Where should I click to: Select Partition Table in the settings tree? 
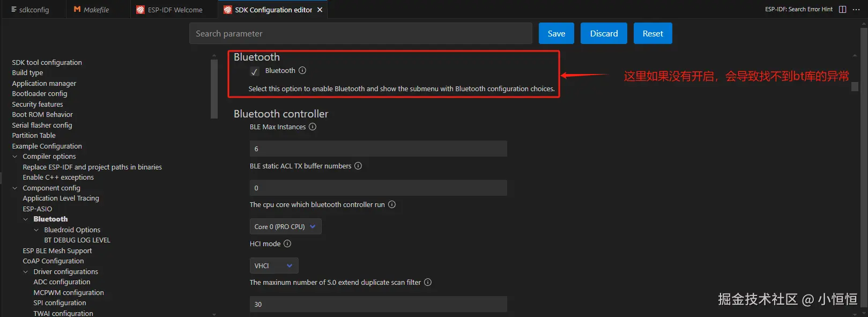pos(34,135)
